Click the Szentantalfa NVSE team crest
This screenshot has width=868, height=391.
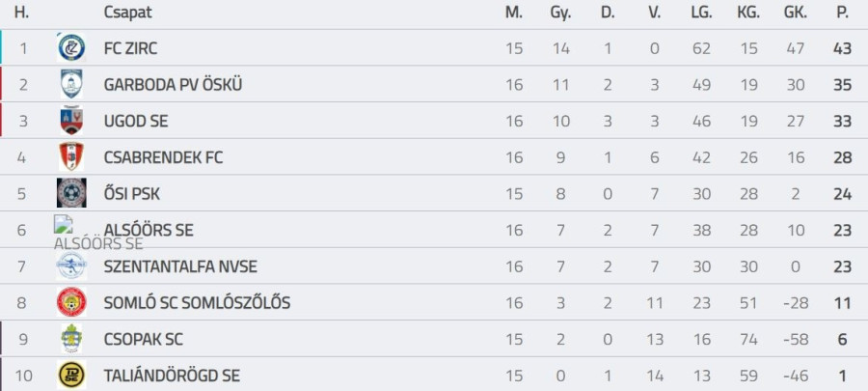click(70, 266)
